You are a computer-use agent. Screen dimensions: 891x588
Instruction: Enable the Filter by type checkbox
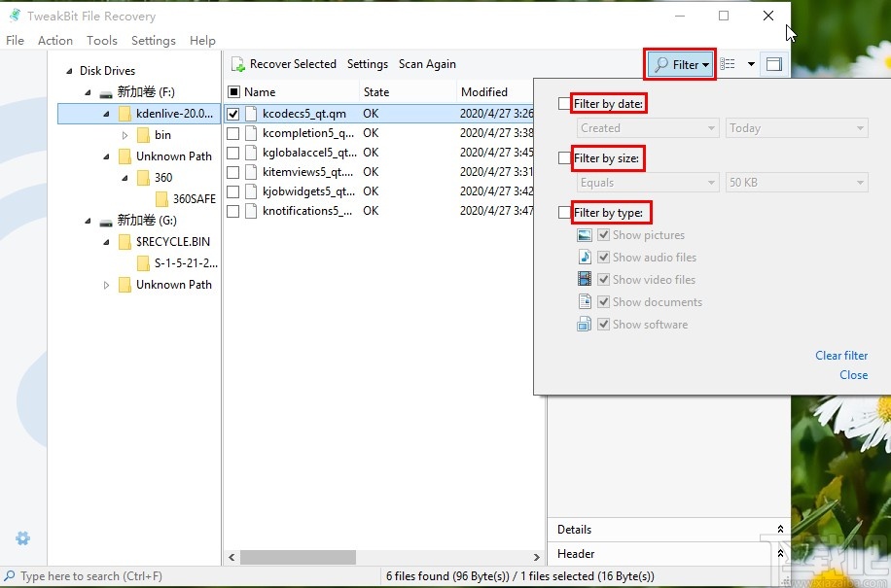point(564,212)
